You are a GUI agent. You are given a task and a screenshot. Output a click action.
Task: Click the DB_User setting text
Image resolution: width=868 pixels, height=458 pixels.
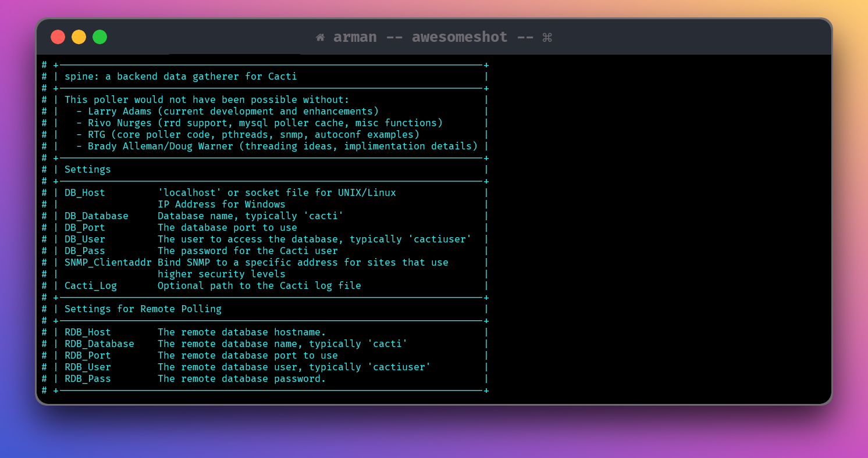tap(84, 239)
